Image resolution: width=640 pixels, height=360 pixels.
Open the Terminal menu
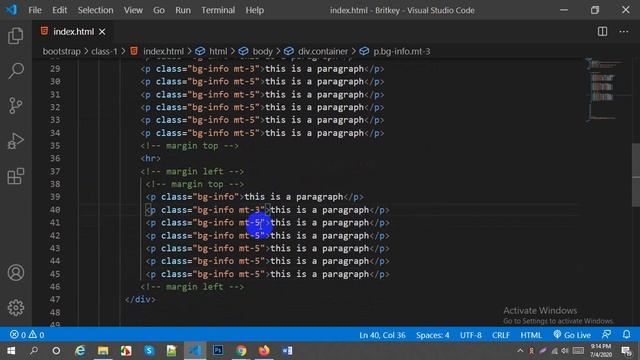click(218, 10)
